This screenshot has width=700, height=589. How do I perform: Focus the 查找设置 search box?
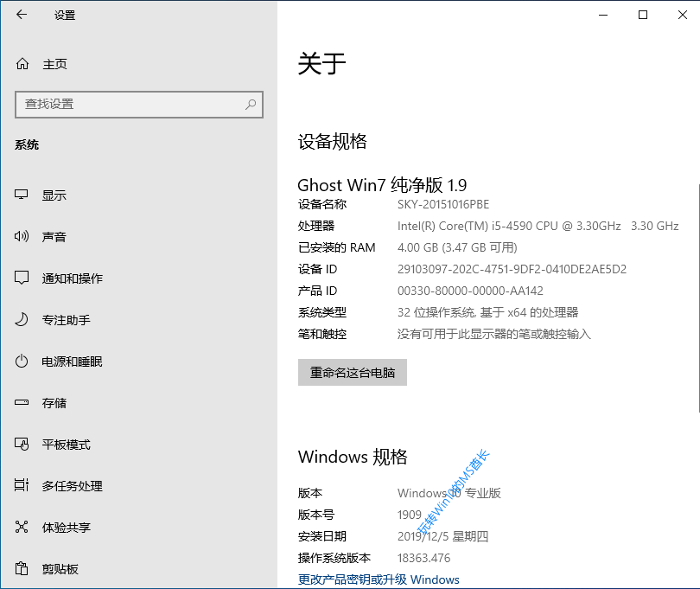(x=139, y=105)
